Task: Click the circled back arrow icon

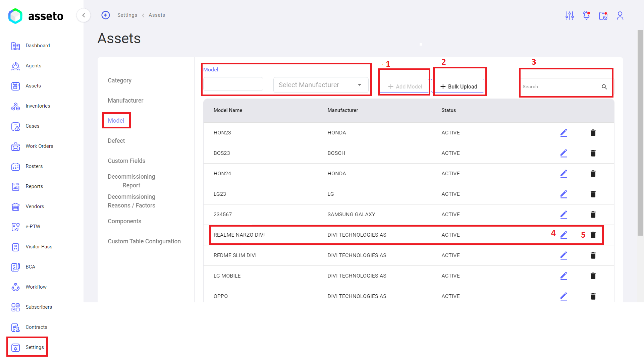Action: click(x=106, y=15)
